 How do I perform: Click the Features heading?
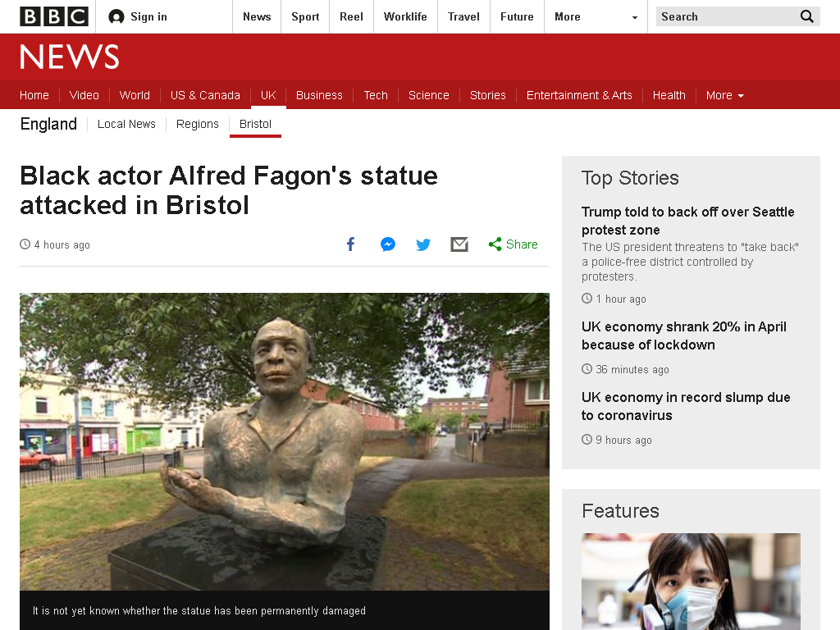[620, 511]
